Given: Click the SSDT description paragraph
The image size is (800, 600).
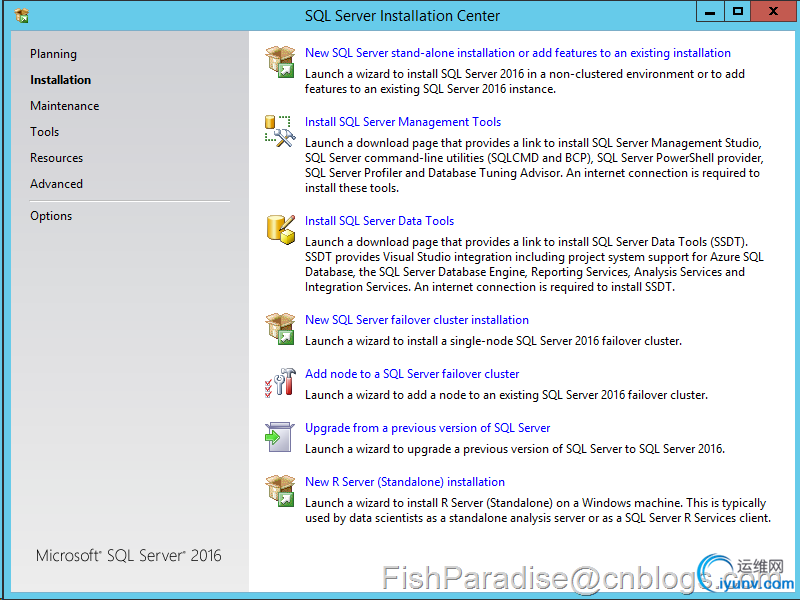Looking at the screenshot, I should (x=534, y=264).
